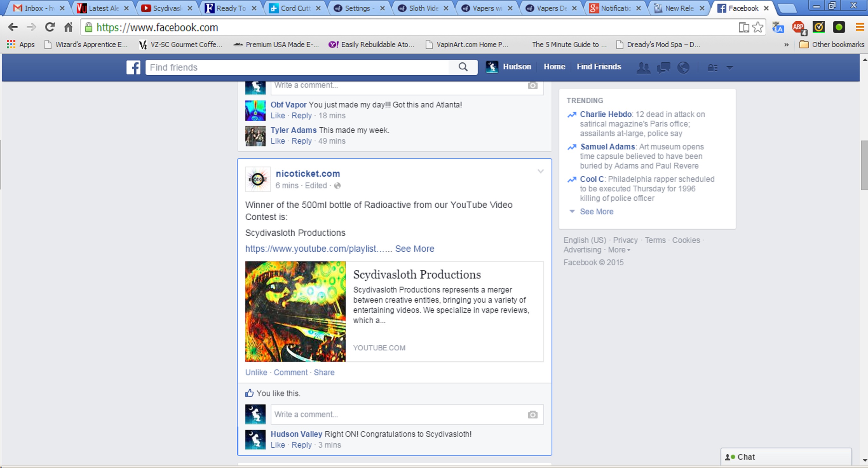This screenshot has width=868, height=468.
Task: Open the Messages icon
Action: click(663, 68)
